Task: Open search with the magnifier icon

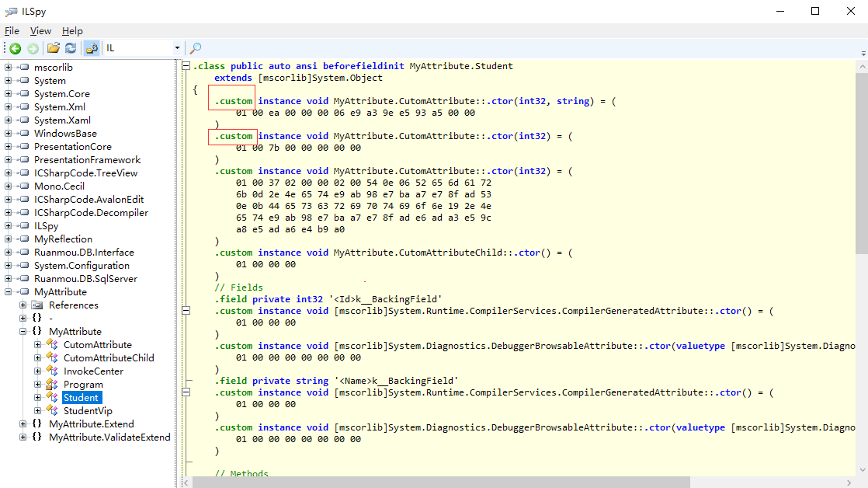Action: click(196, 48)
